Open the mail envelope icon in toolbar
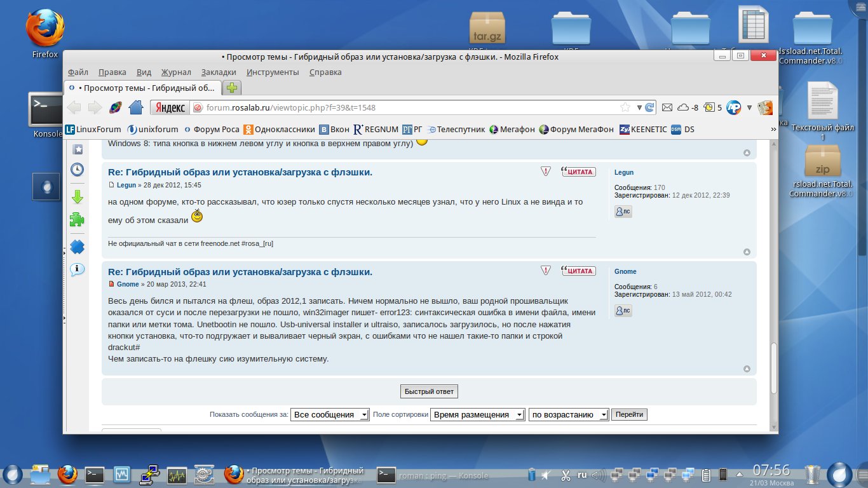Viewport: 868px width, 488px height. point(667,107)
